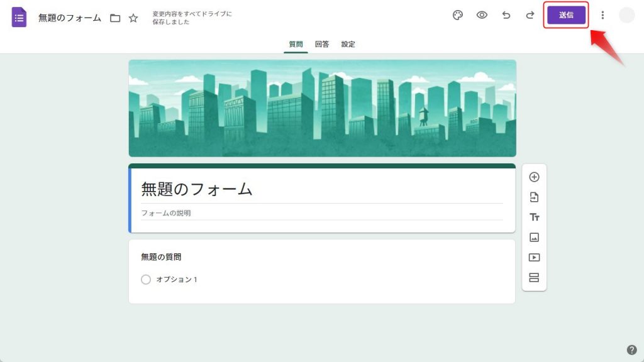Switch to the 回答 tab
644x362 pixels.
coord(322,45)
